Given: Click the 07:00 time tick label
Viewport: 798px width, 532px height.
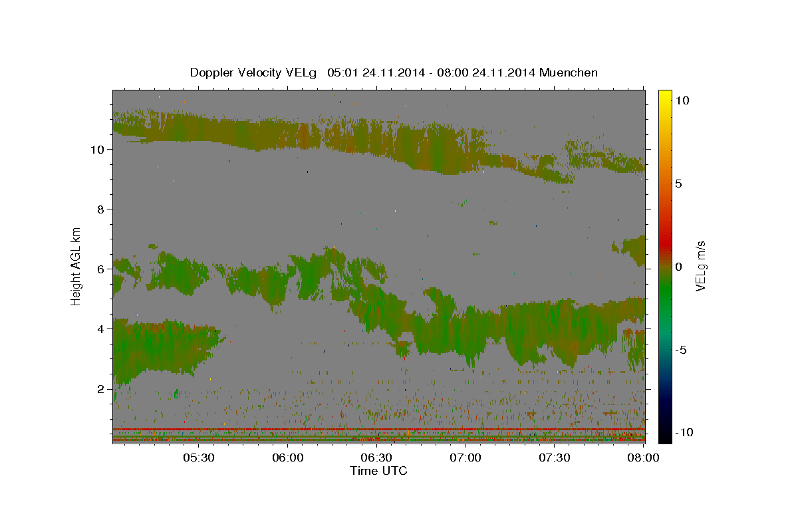Looking at the screenshot, I should (x=465, y=458).
